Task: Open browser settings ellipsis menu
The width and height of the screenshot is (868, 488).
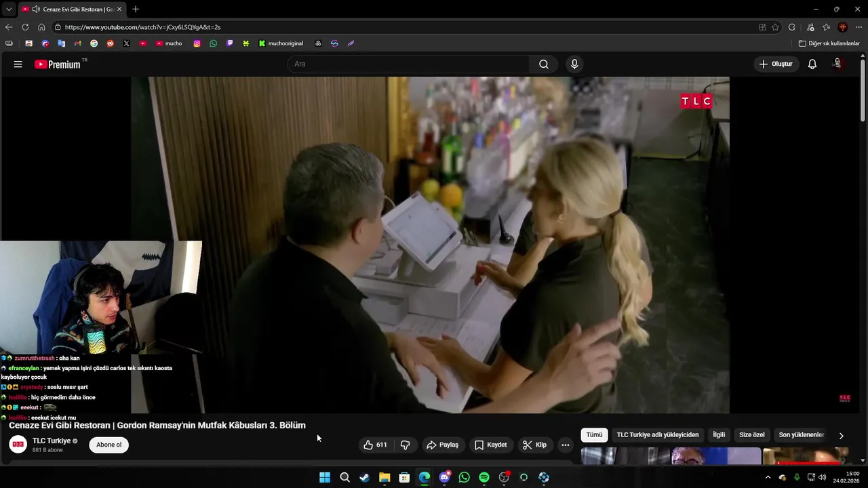Action: coord(859,27)
